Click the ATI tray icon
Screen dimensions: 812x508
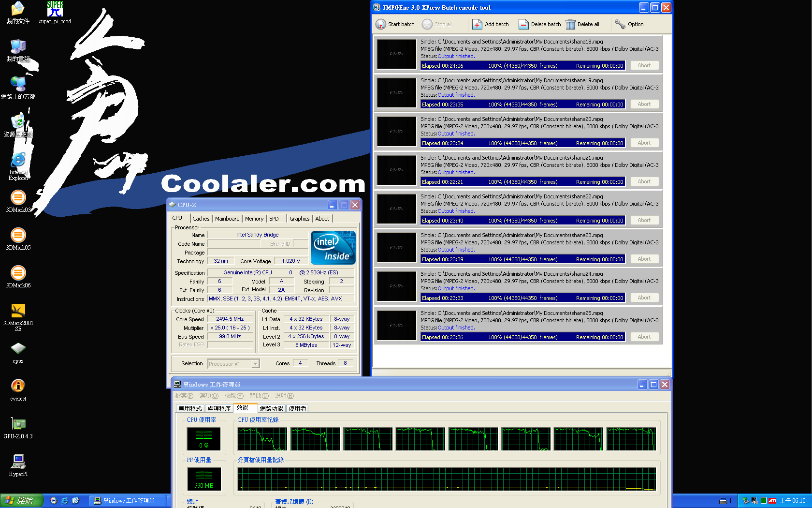click(772, 501)
